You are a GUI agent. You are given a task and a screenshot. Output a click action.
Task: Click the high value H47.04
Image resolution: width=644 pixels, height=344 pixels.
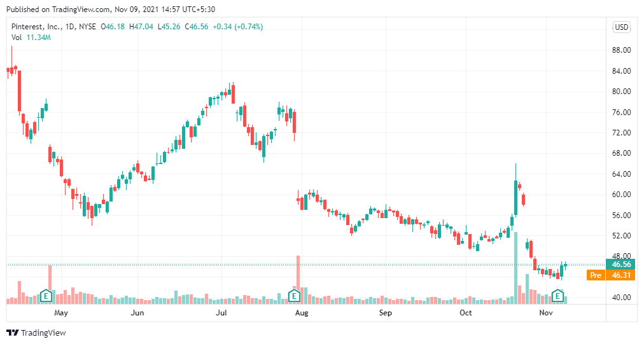[141, 27]
